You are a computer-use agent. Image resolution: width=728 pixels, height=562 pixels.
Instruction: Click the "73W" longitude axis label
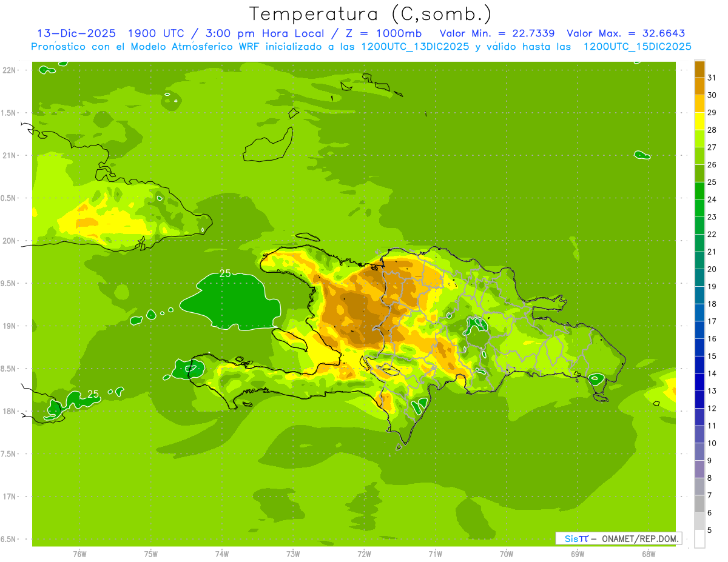coord(293,554)
